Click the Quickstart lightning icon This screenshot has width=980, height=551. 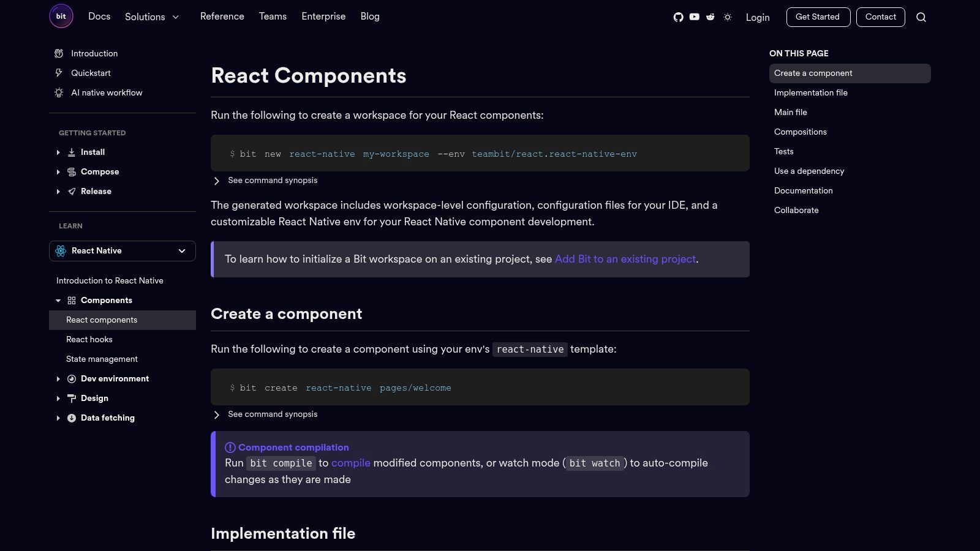[59, 73]
